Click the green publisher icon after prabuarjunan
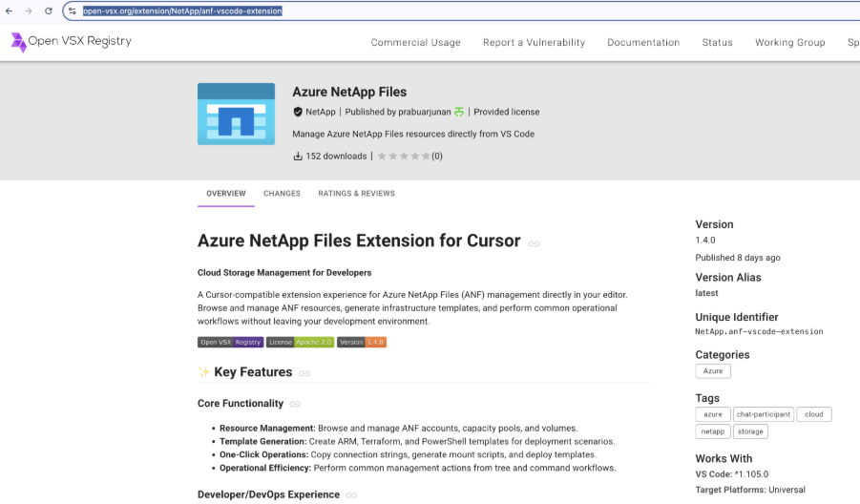This screenshot has width=860, height=504. coord(459,112)
